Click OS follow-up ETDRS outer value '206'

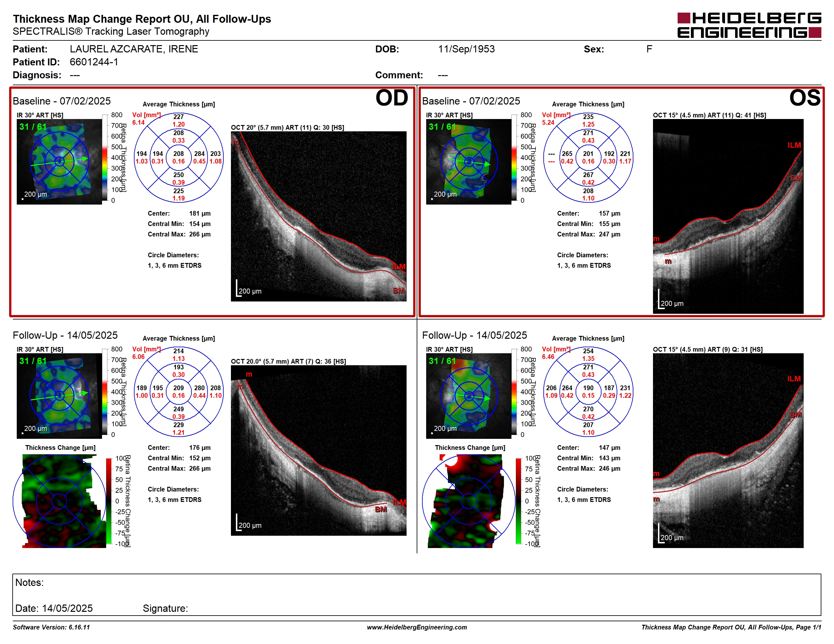pos(551,388)
